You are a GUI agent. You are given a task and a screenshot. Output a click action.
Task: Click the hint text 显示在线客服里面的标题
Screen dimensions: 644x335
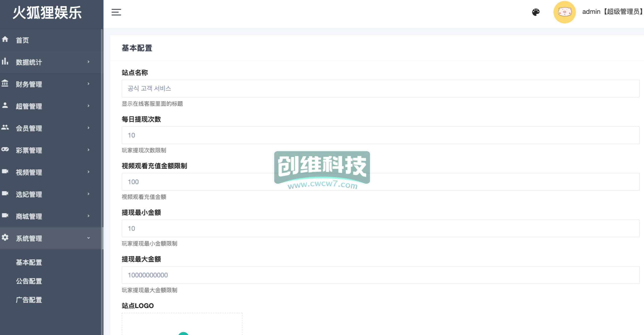(152, 104)
